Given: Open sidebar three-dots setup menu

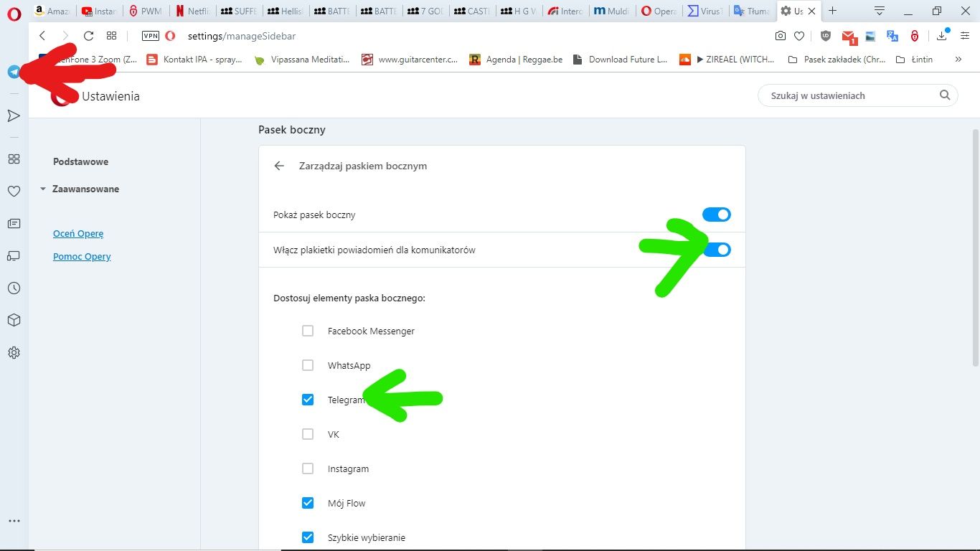Looking at the screenshot, I should [14, 521].
